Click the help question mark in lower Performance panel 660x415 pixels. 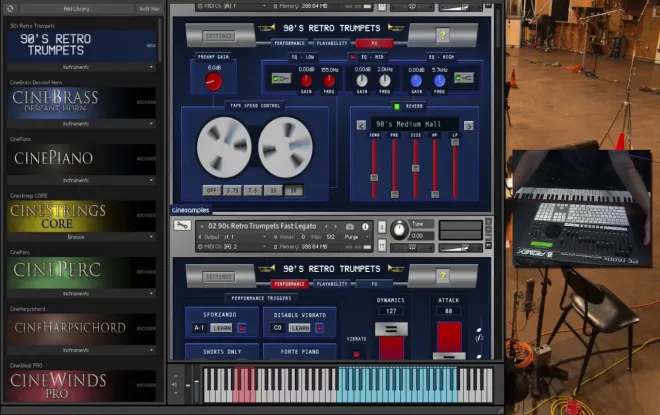pyautogui.click(x=442, y=276)
